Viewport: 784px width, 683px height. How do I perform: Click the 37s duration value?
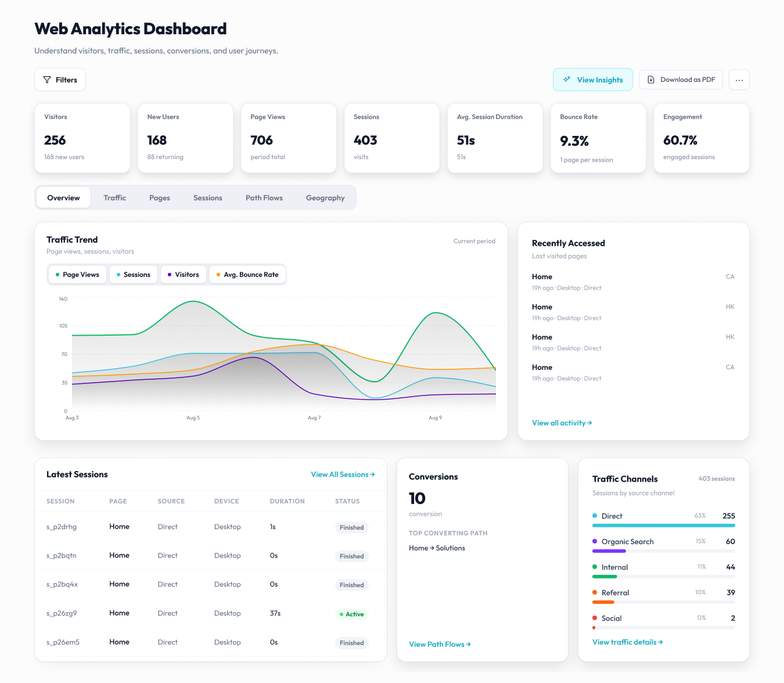[275, 613]
